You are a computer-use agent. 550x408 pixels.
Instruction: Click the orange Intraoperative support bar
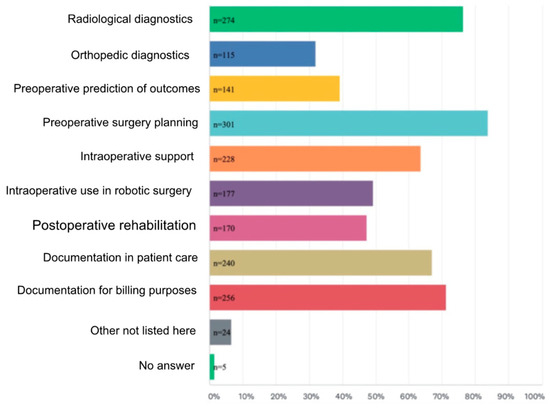point(315,159)
